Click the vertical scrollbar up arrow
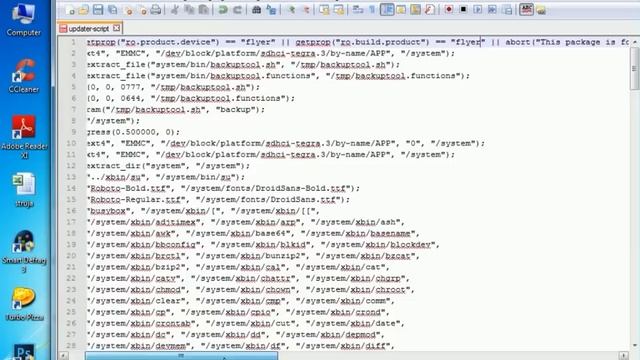Viewport: 640px width, 360px height. coord(635,41)
